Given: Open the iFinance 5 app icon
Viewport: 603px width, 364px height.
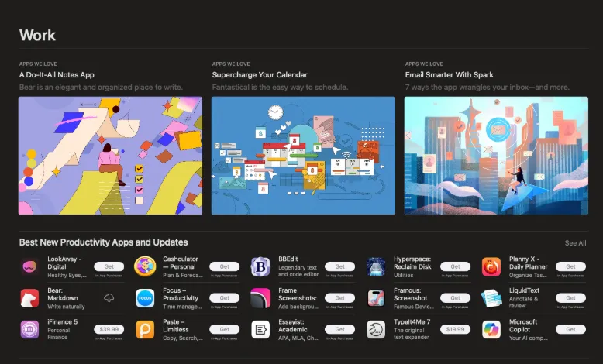Looking at the screenshot, I should click(x=29, y=329).
